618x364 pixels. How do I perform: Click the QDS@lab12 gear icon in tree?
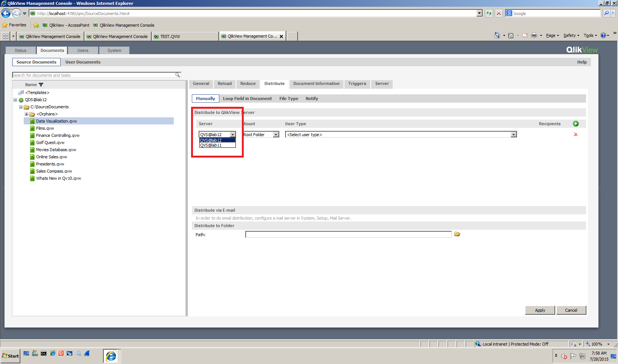(21, 100)
